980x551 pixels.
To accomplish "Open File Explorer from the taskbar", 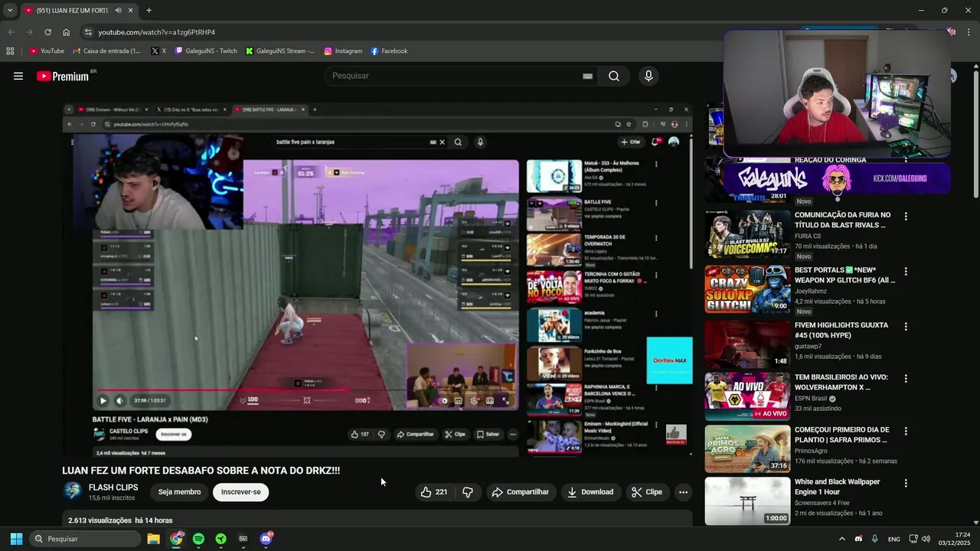I will point(153,539).
